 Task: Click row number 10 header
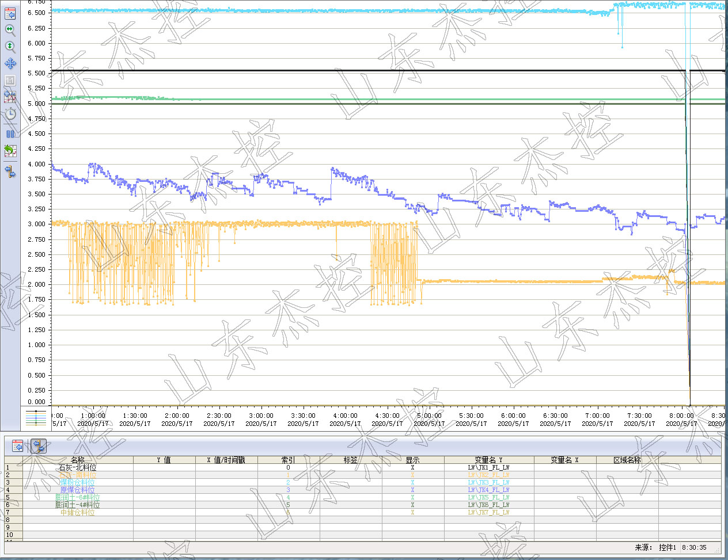[13, 535]
